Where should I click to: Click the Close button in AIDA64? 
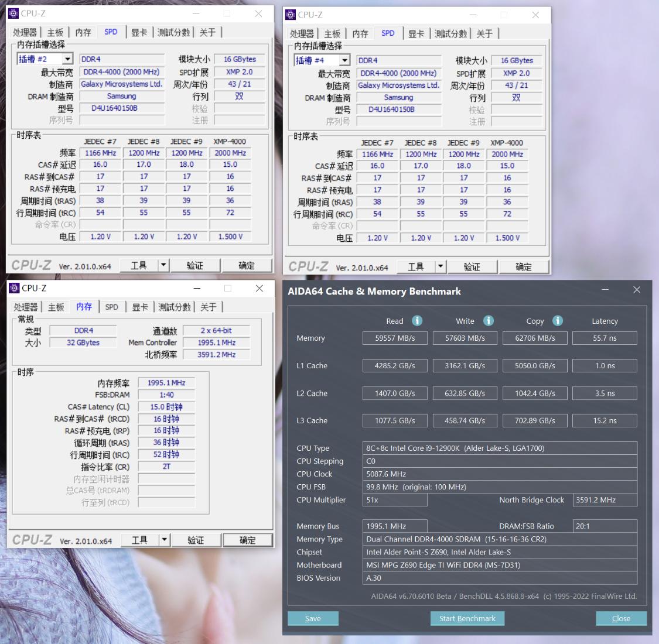(x=621, y=618)
